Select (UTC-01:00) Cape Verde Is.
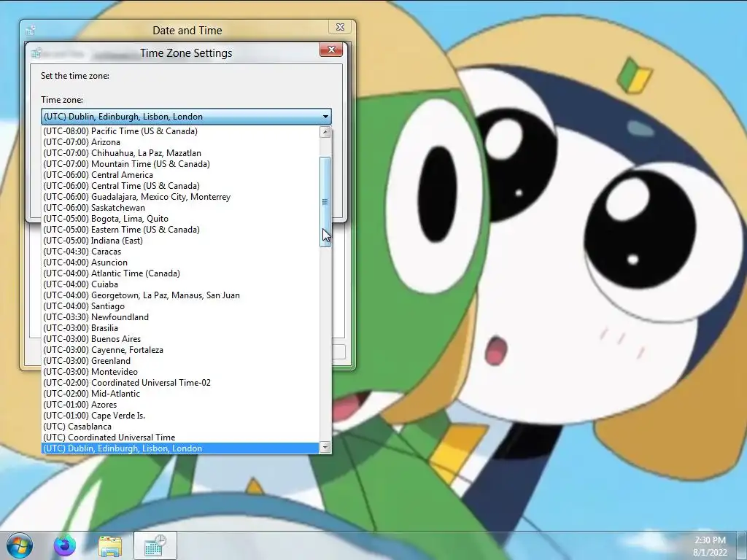The width and height of the screenshot is (747, 560). coord(180,416)
